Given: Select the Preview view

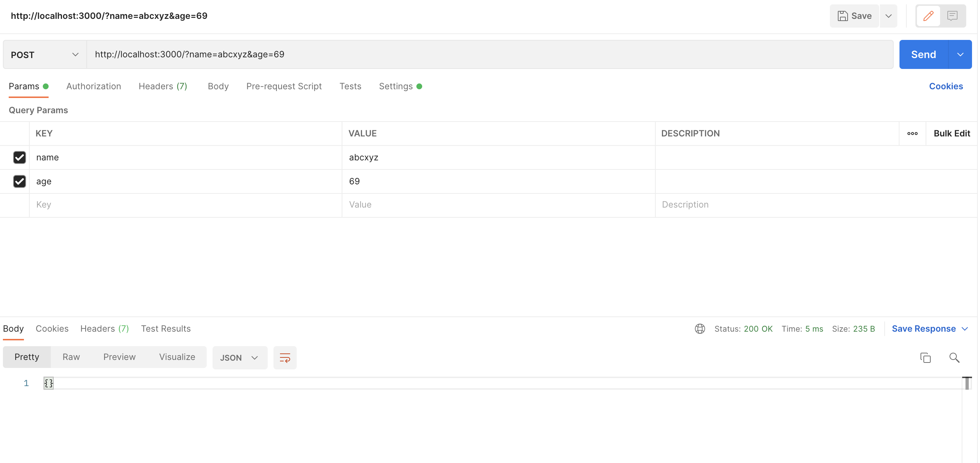Looking at the screenshot, I should (119, 357).
